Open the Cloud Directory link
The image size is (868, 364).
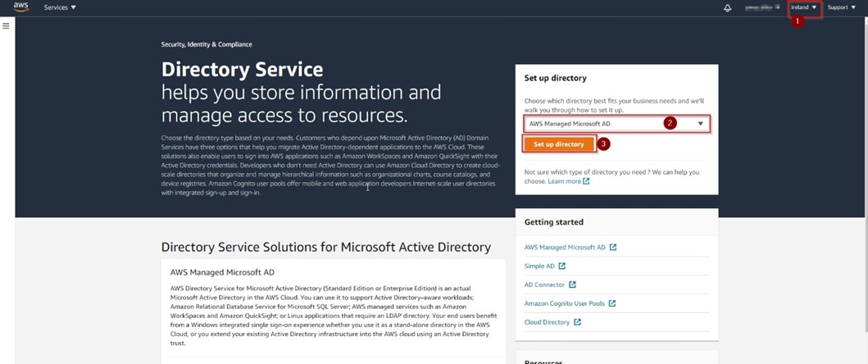[x=547, y=322]
